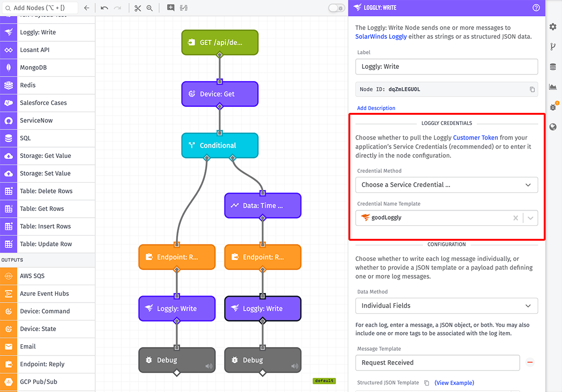Select the Conditional node on canvas
This screenshot has height=392, width=562.
coord(220,145)
